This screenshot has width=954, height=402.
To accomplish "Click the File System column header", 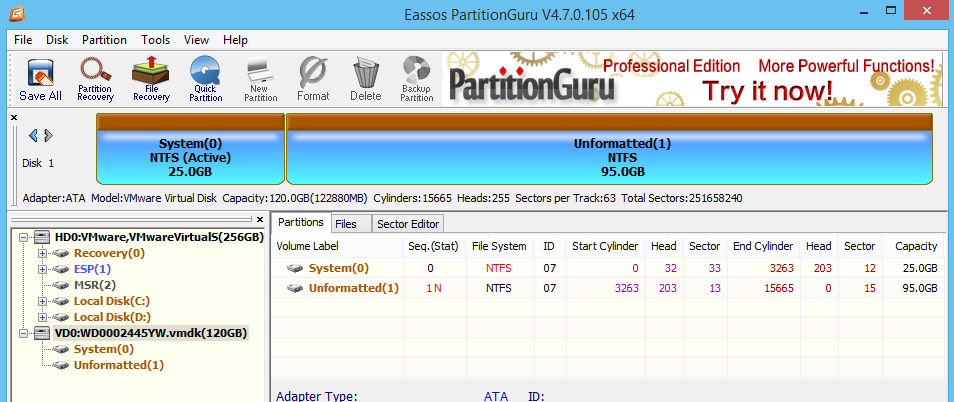I will click(499, 246).
